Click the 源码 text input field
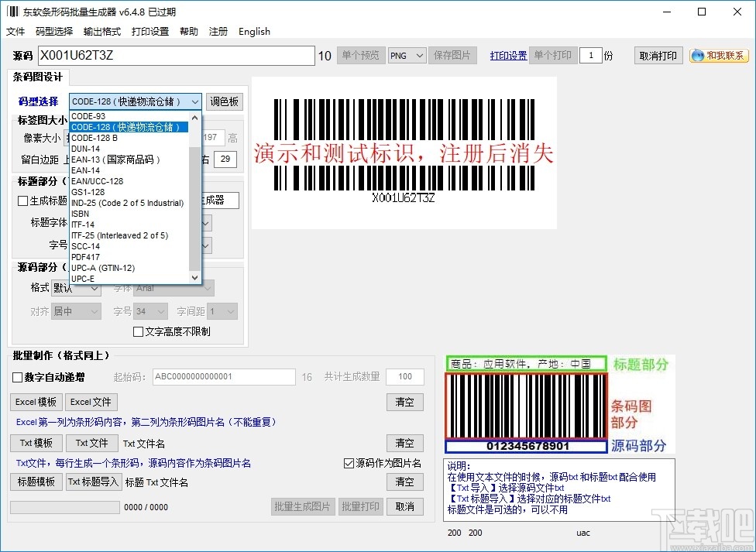The height and width of the screenshot is (552, 756). (176, 56)
